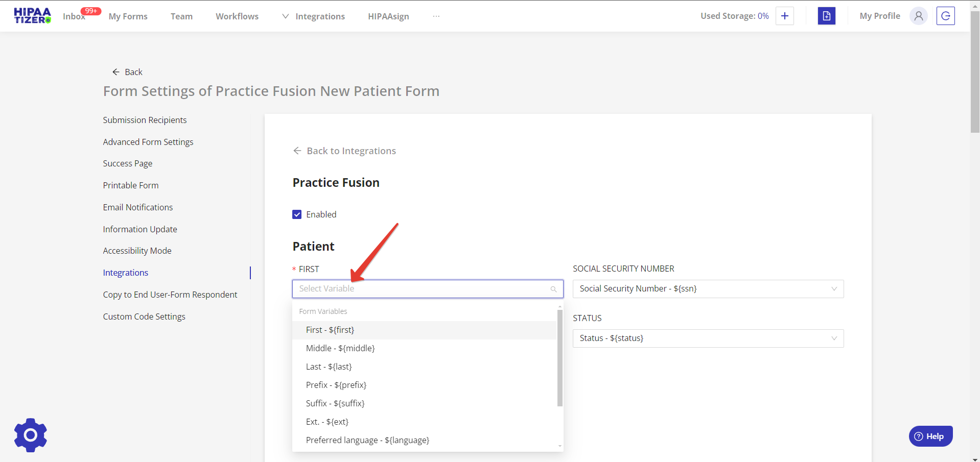Click the search icon in FIRST field
The image size is (980, 462).
pyautogui.click(x=553, y=289)
